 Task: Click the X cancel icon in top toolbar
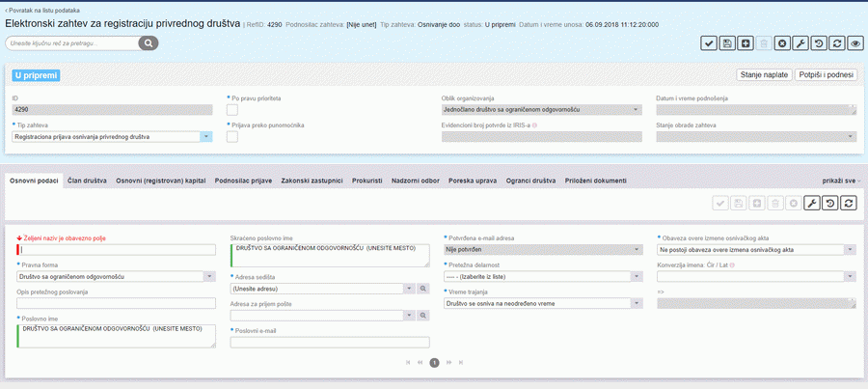(x=782, y=43)
